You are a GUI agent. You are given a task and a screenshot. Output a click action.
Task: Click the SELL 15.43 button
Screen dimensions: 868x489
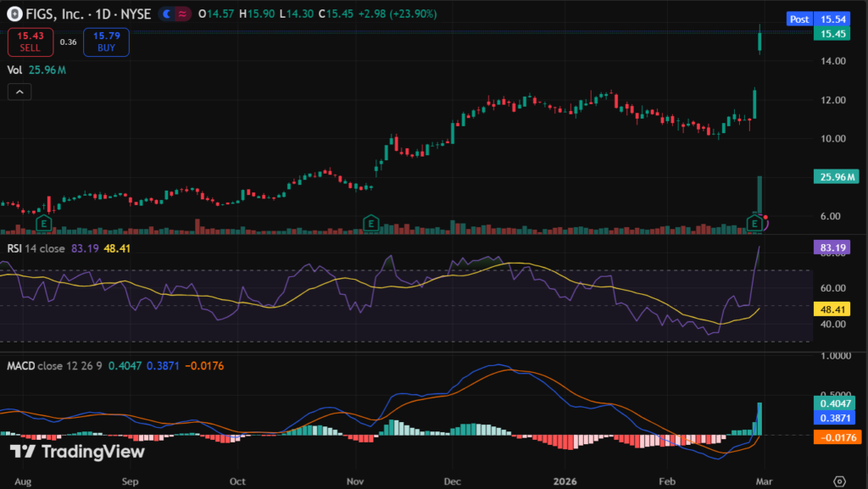(x=31, y=42)
